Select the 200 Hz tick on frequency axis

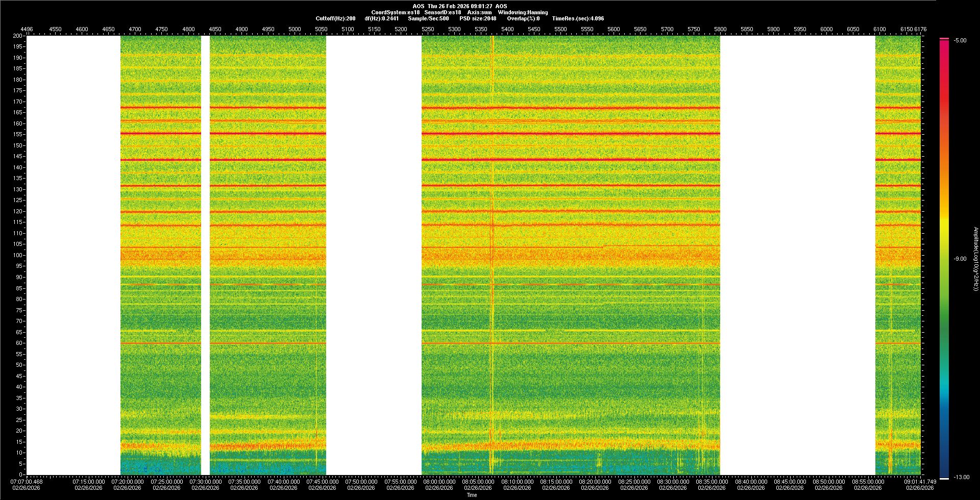pos(18,36)
